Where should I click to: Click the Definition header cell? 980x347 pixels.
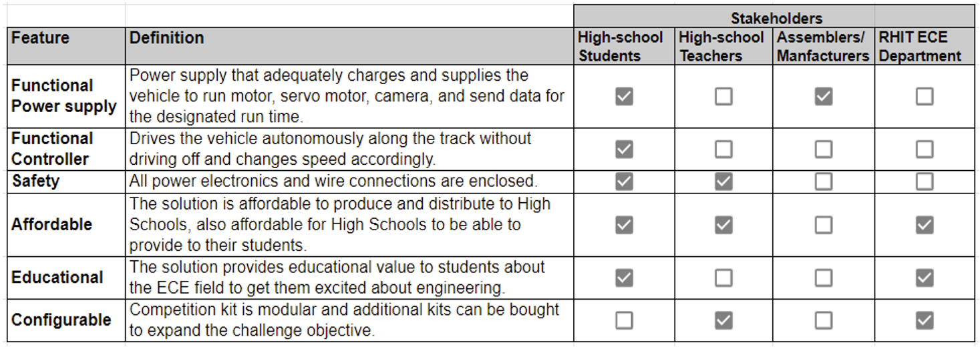point(347,46)
